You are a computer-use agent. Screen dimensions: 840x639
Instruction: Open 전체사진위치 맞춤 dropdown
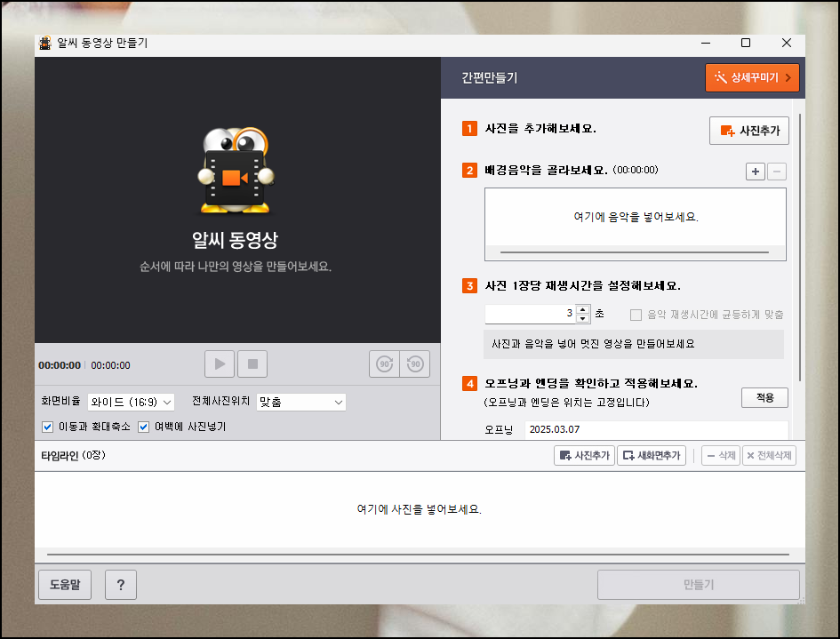[x=301, y=402]
